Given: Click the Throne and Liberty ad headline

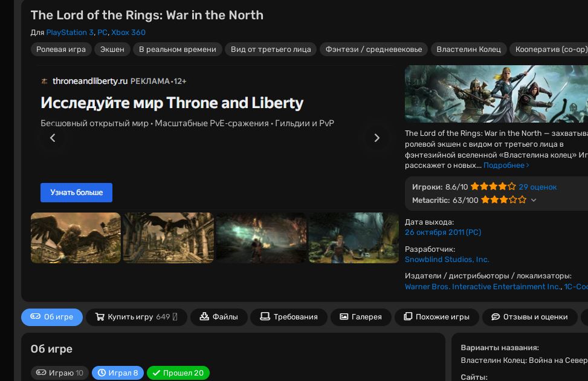Looking at the screenshot, I should click(172, 103).
